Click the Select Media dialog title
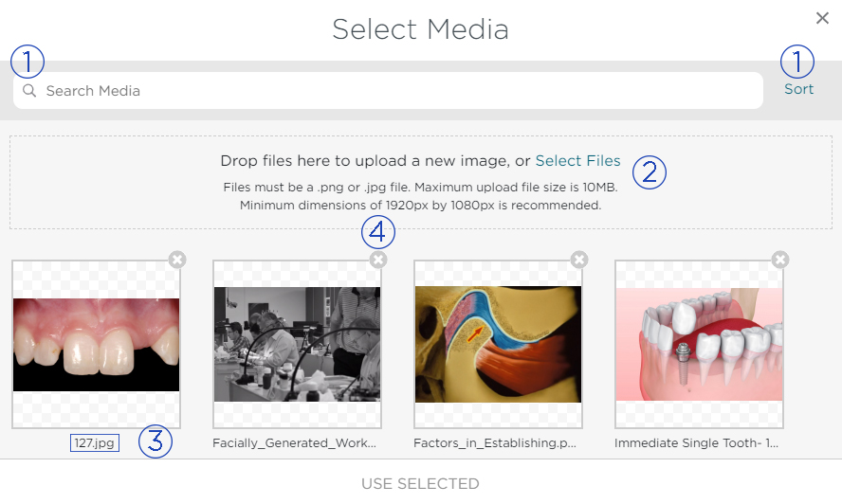This screenshot has width=842, height=504. tap(420, 29)
